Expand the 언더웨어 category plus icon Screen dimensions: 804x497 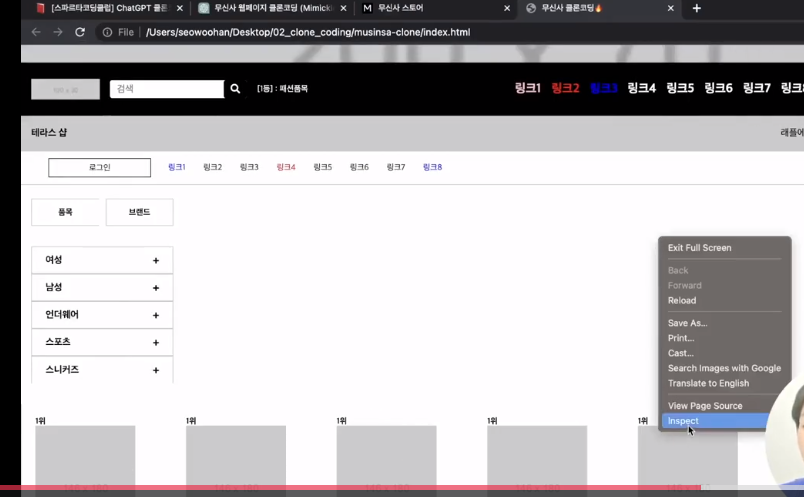pyautogui.click(x=156, y=315)
